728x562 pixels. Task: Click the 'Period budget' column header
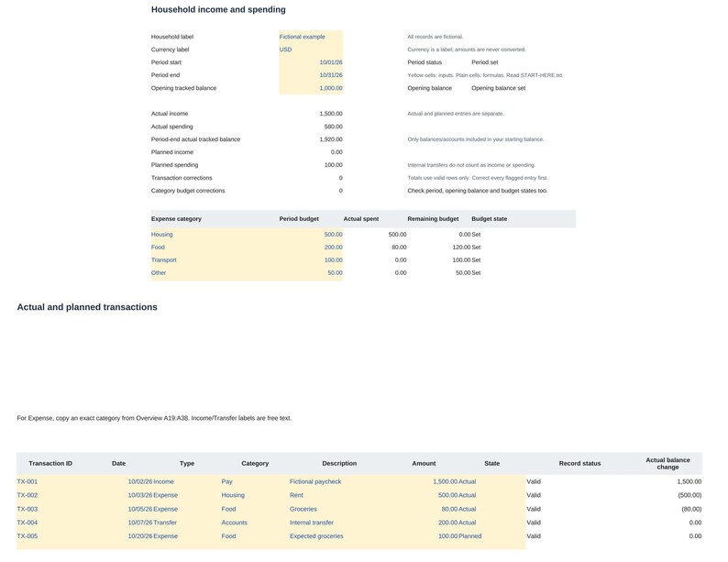point(299,219)
